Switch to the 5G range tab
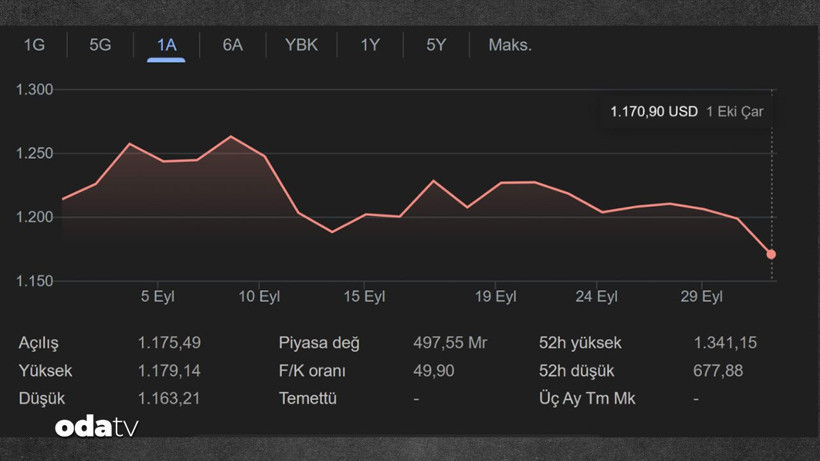 point(100,45)
